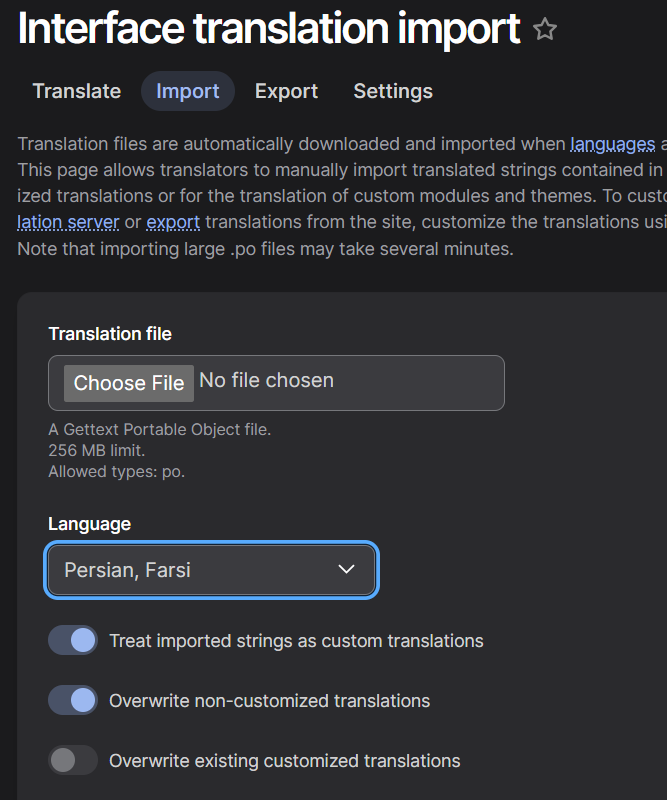Toggle 'Treat imported strings as custom translations'
Image resolution: width=667 pixels, height=800 pixels.
pos(71,639)
